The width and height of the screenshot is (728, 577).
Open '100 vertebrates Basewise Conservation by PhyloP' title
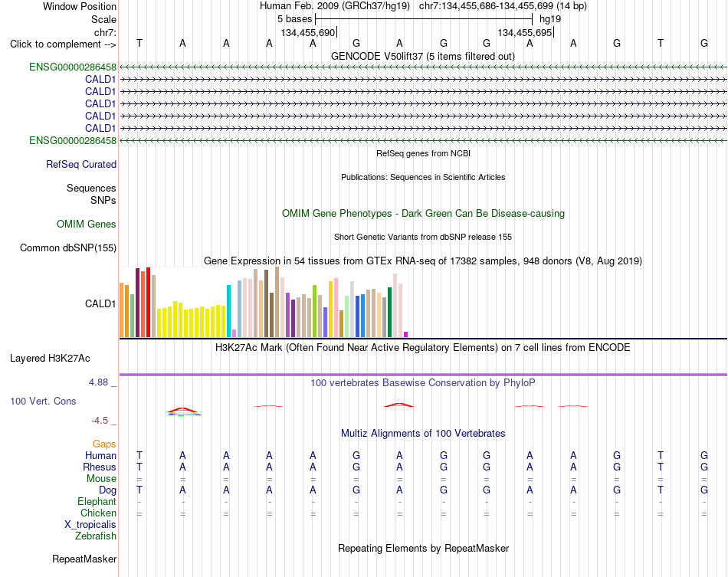point(422,383)
